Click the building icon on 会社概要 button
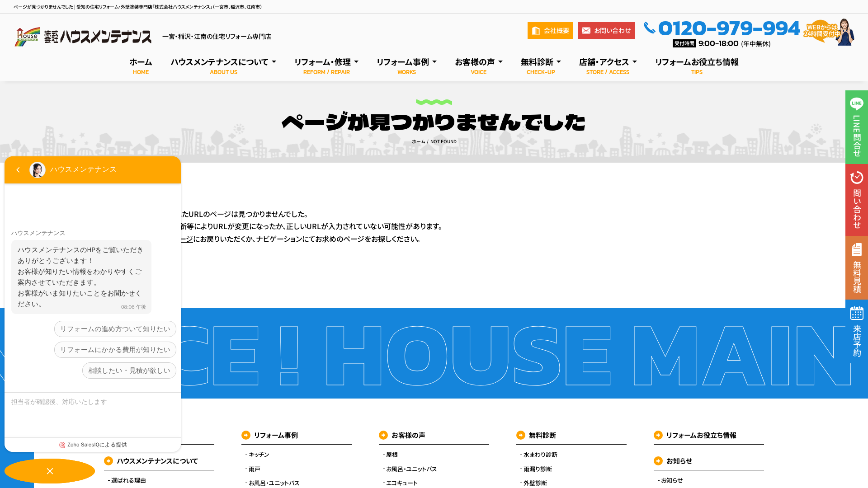Screen dimensions: 868x488 coord(536,30)
